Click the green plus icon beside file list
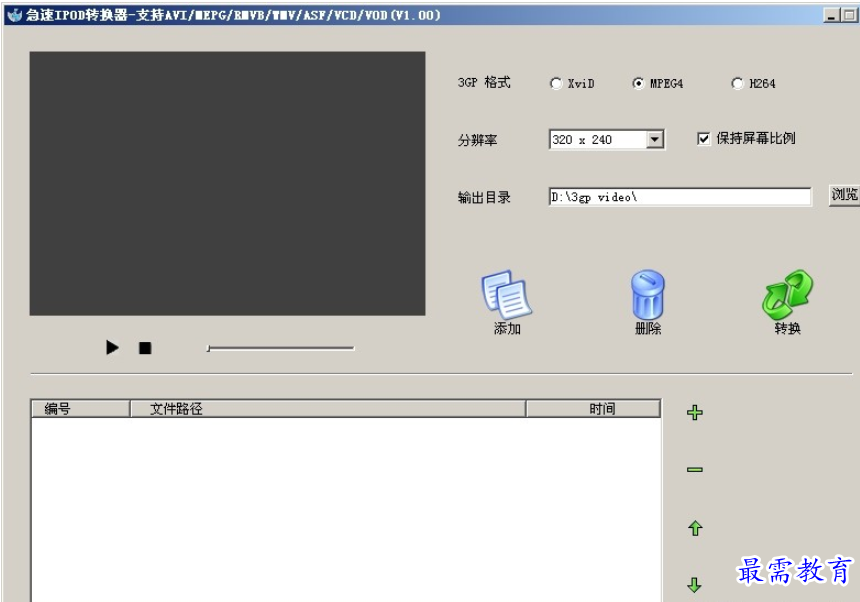This screenshot has width=860, height=602. coord(695,412)
